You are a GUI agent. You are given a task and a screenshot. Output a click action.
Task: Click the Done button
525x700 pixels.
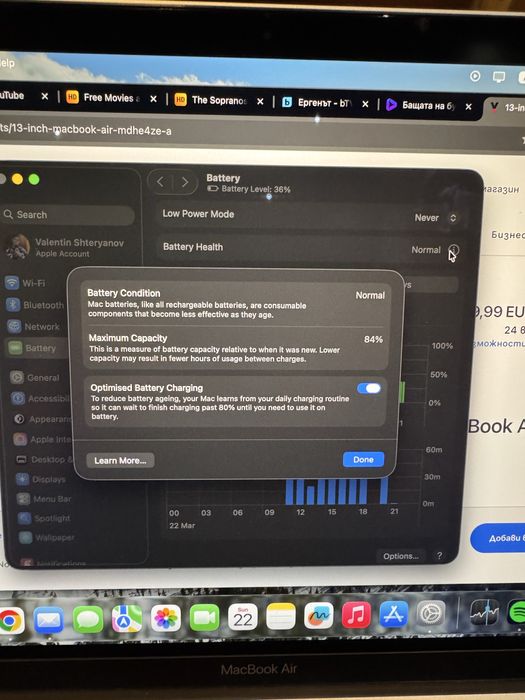[x=363, y=459]
